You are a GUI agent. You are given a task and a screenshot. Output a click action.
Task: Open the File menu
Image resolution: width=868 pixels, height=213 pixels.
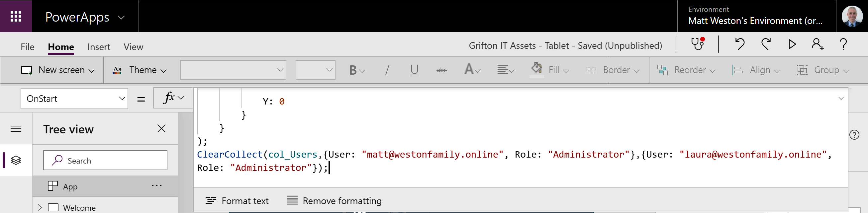click(x=27, y=47)
